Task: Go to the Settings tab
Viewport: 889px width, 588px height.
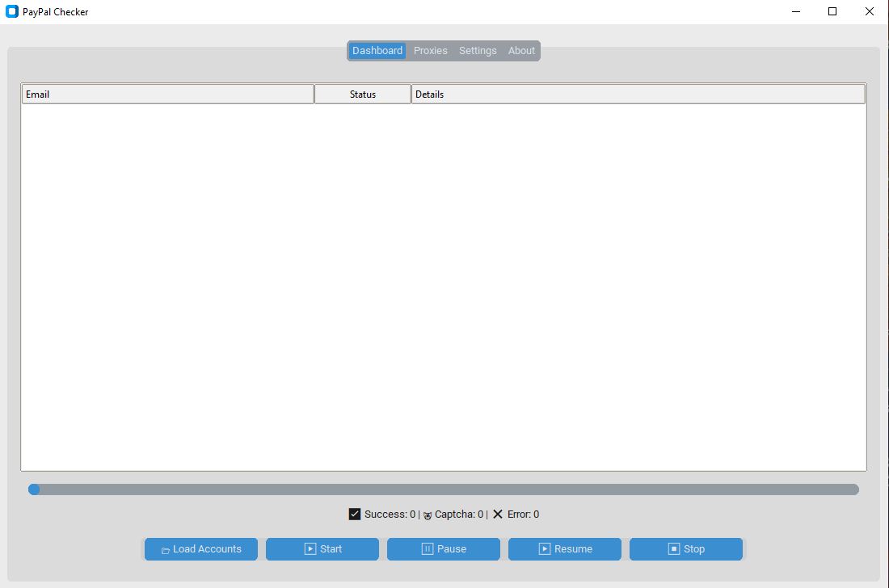Action: click(x=478, y=51)
